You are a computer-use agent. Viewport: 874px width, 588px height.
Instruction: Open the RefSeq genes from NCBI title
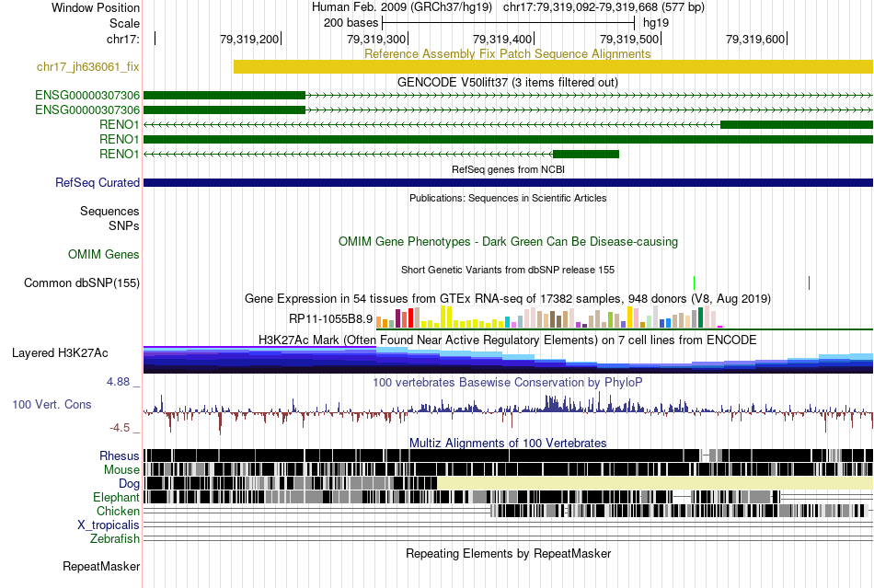tap(508, 169)
